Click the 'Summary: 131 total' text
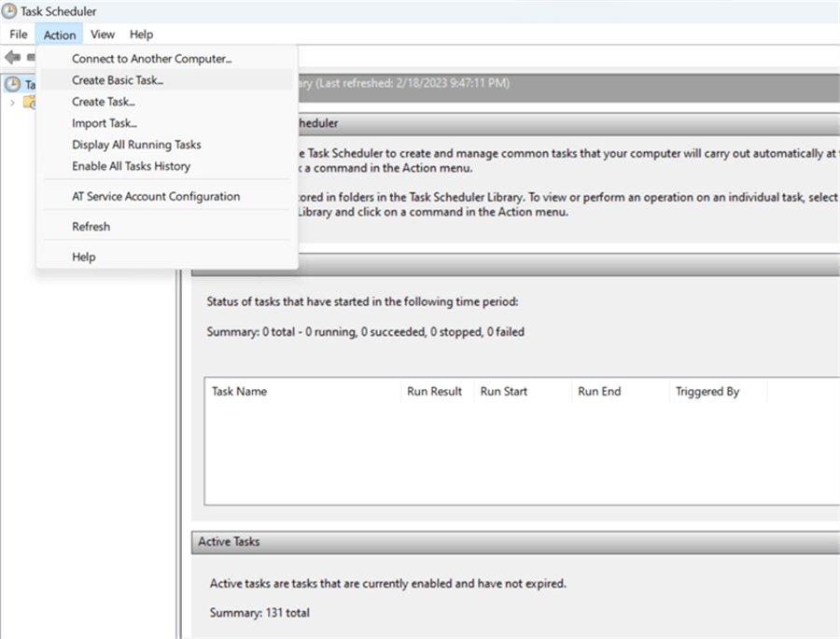Screen dimensions: 840x639 259,612
